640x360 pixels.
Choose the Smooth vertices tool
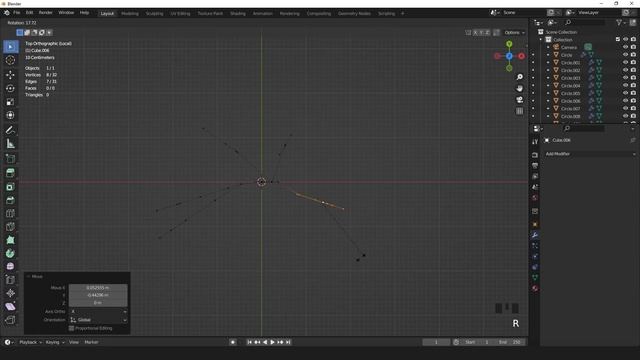coord(10,267)
